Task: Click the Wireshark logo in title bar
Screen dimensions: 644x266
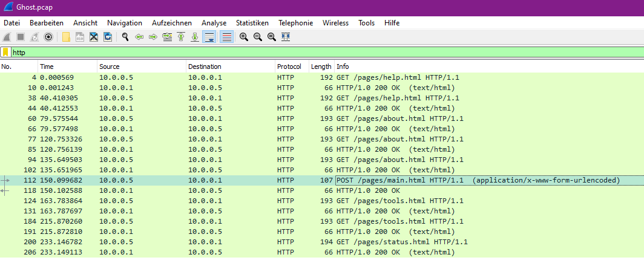Action: tap(8, 7)
